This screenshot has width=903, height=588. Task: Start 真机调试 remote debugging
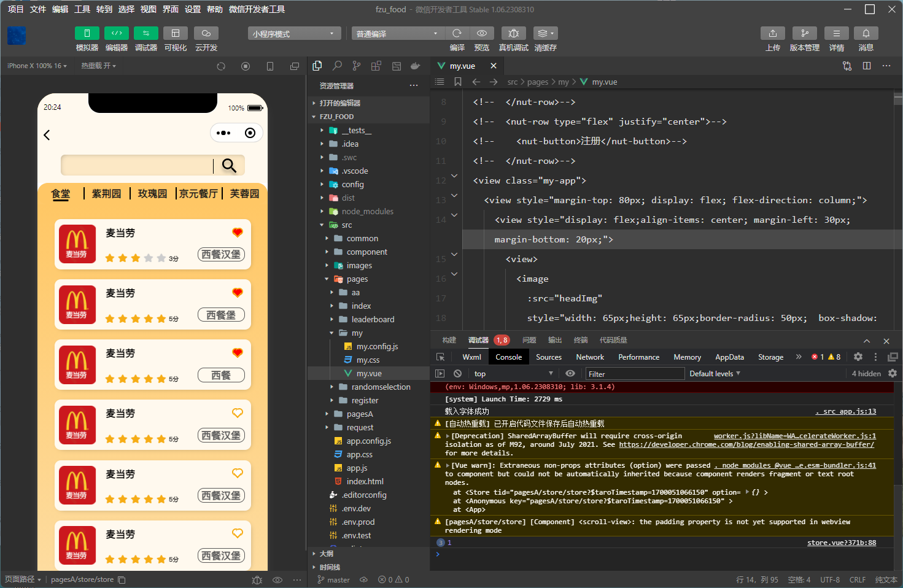(514, 33)
